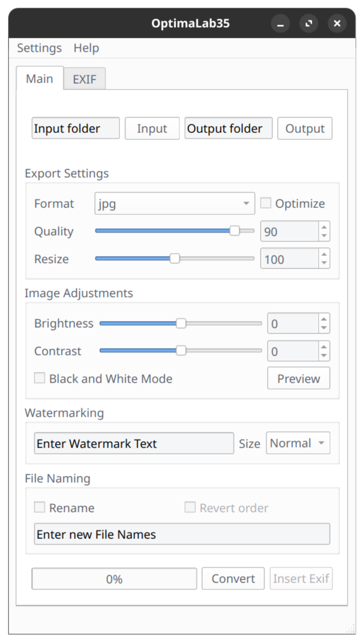Decrease Quality value with down arrow
364x643 pixels.
point(324,236)
